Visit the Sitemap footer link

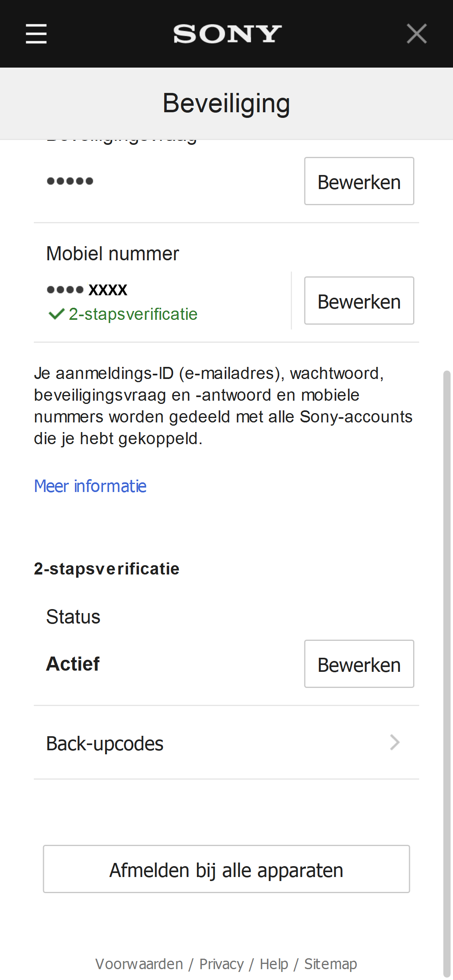coord(330,964)
